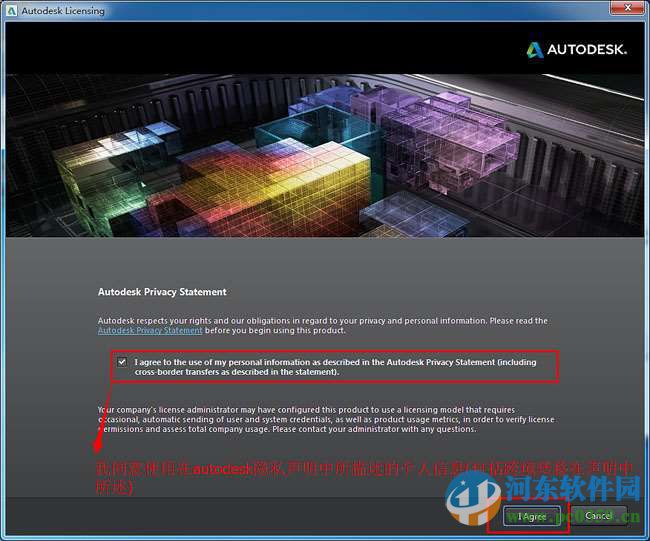
Task: Click the I Agree button
Action: click(x=532, y=516)
